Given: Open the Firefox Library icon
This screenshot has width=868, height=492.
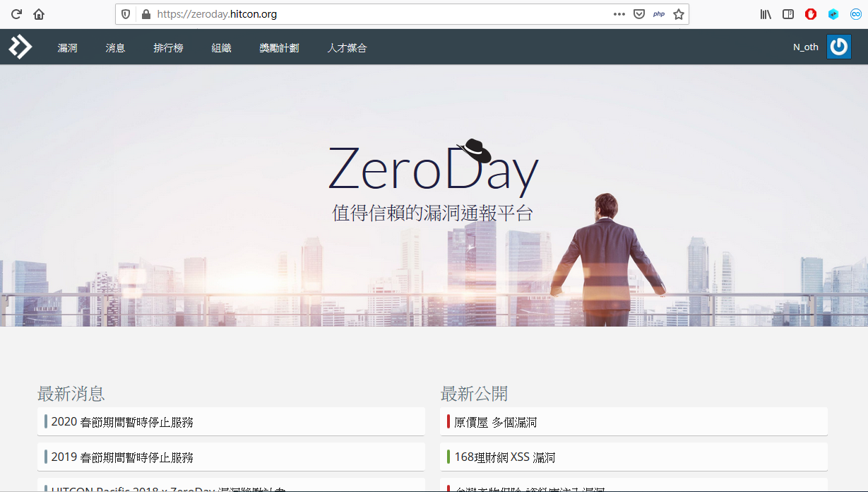Looking at the screenshot, I should 766,14.
